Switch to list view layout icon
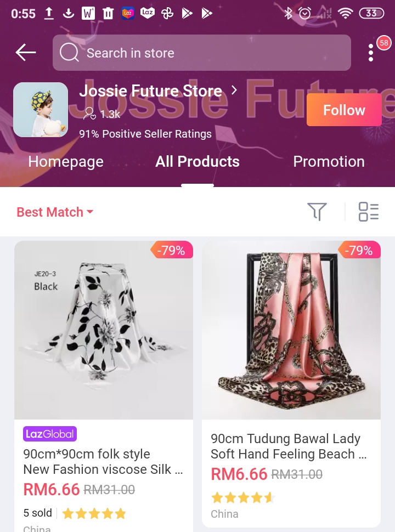 coord(369,212)
